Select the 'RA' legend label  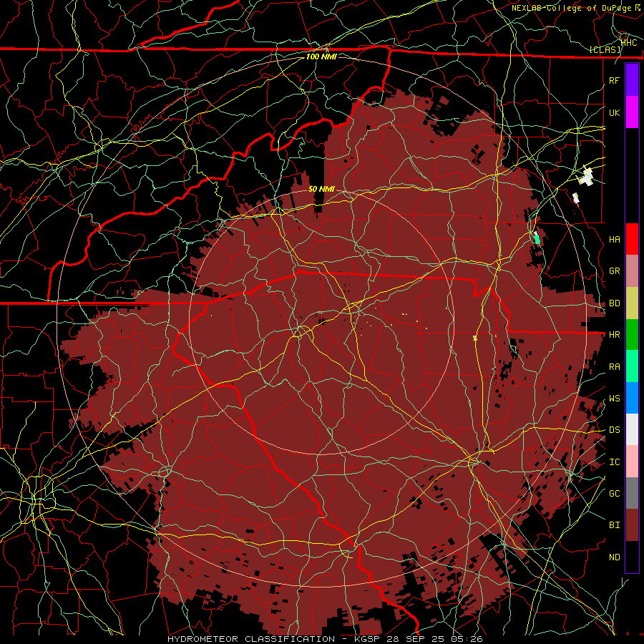pyautogui.click(x=614, y=367)
